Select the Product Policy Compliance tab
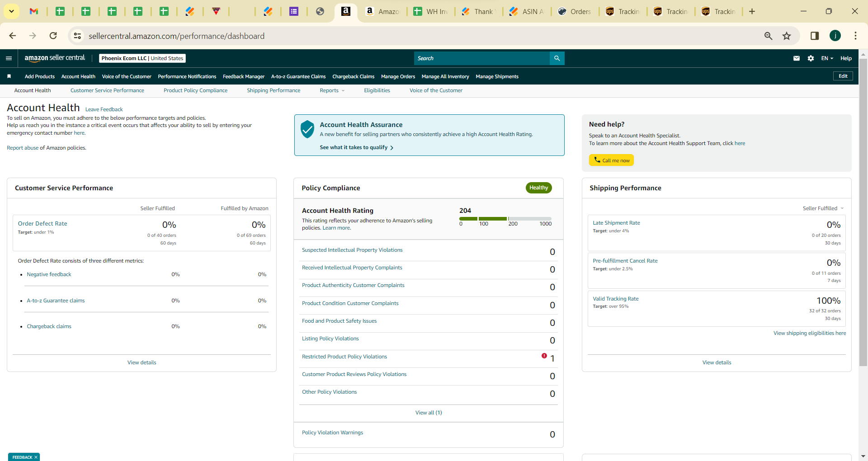This screenshot has height=461, width=868. 195,90
